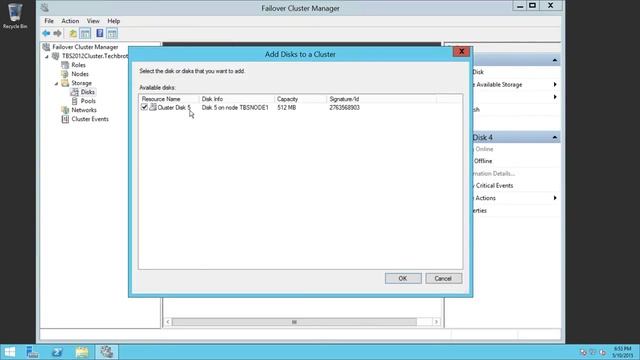This screenshot has height=360, width=640.
Task: Select Disk 5 on node TBSNODE1 text
Action: click(235, 108)
